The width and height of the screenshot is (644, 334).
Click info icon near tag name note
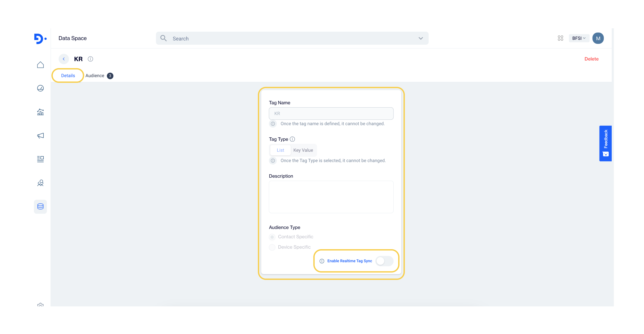(273, 124)
